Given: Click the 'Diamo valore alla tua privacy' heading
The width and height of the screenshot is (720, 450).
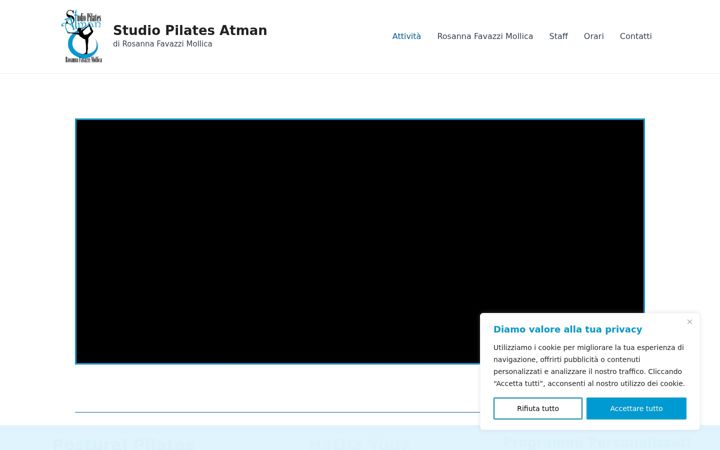Looking at the screenshot, I should pos(568,329).
